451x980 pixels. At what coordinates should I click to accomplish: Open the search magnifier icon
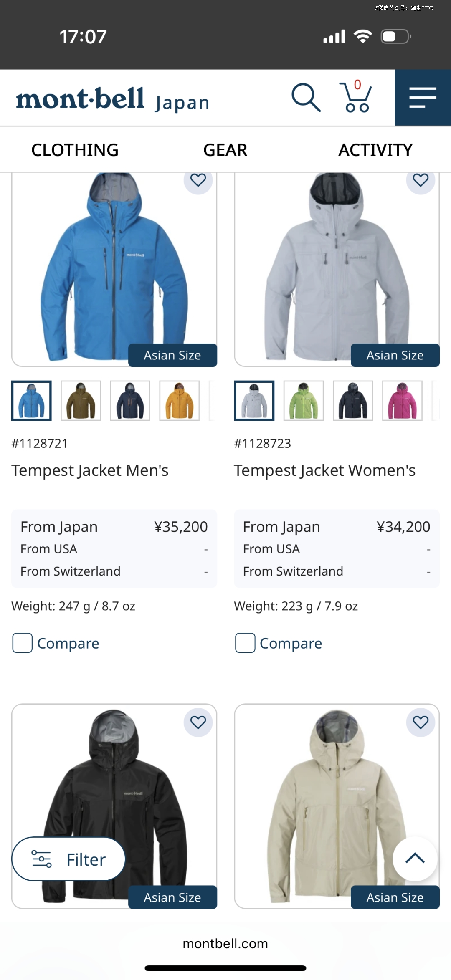pos(306,98)
